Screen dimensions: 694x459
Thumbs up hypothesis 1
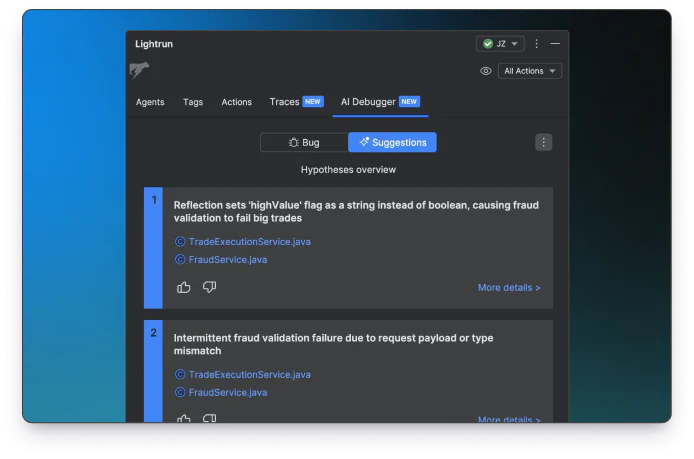click(184, 287)
